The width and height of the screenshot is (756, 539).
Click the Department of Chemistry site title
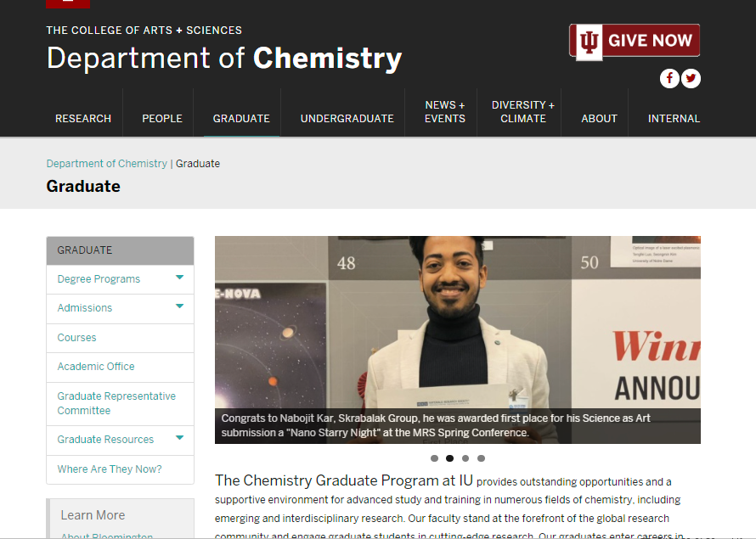click(224, 59)
